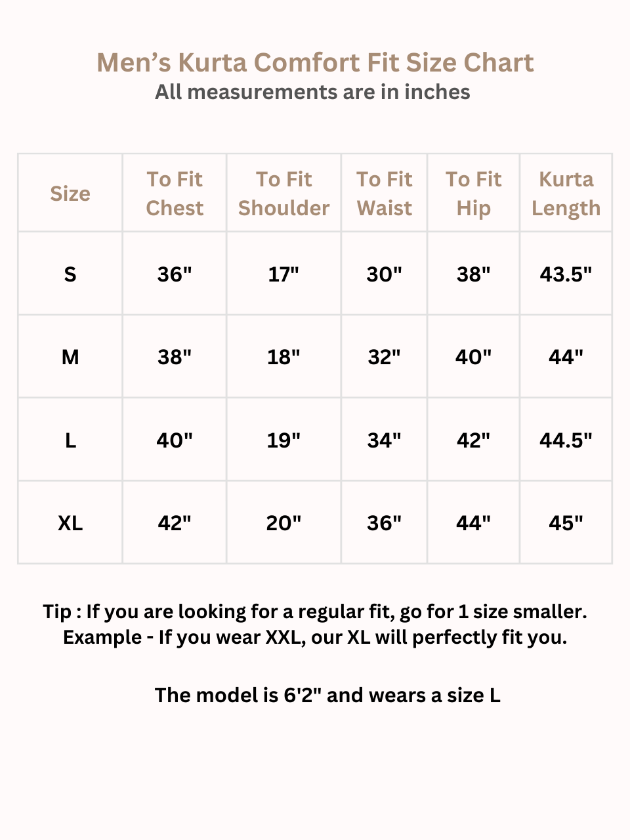Screen dimensions: 630x840
Task: Click the 34" waist value for size L
Action: click(x=385, y=440)
